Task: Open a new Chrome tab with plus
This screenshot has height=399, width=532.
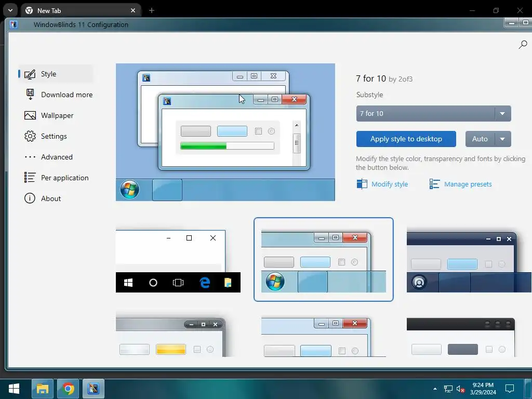Action: click(152, 10)
